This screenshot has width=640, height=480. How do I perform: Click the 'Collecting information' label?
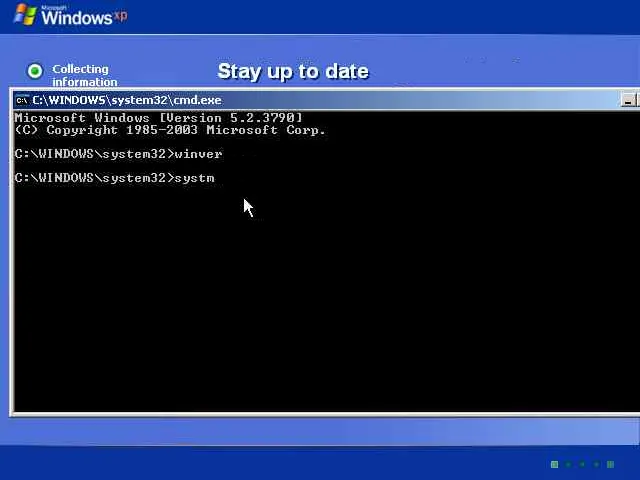point(84,75)
